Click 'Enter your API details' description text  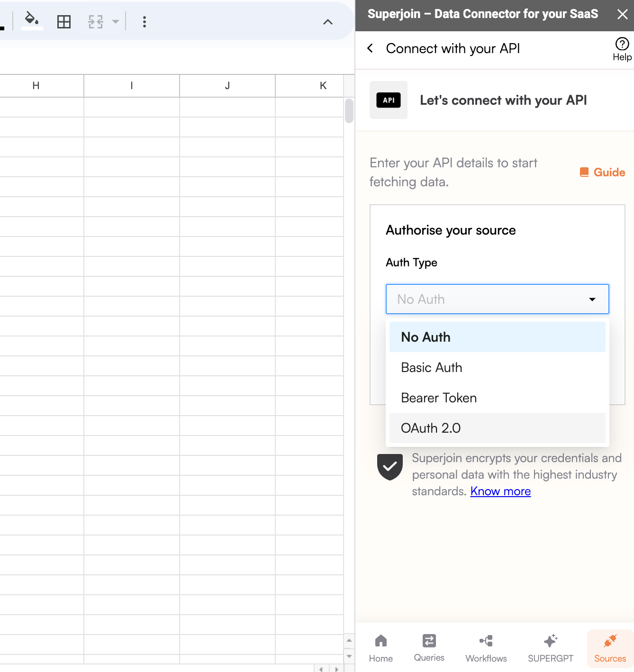click(x=453, y=173)
